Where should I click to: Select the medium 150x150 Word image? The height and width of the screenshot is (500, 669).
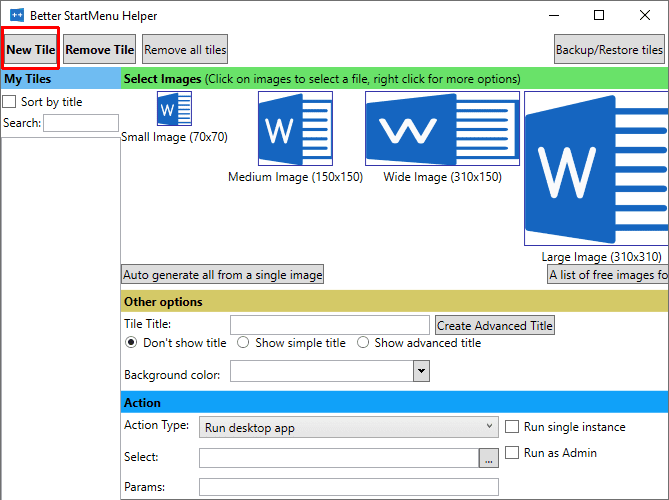pos(295,128)
